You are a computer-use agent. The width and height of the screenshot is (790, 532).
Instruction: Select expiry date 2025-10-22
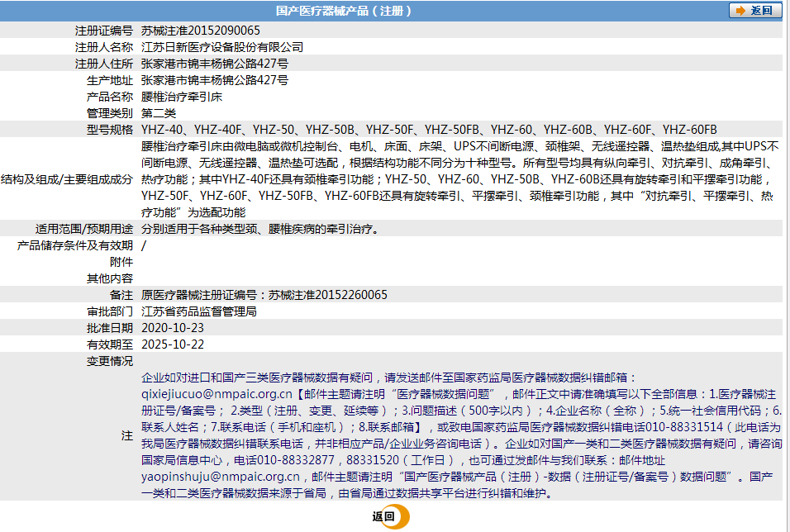coord(173,344)
